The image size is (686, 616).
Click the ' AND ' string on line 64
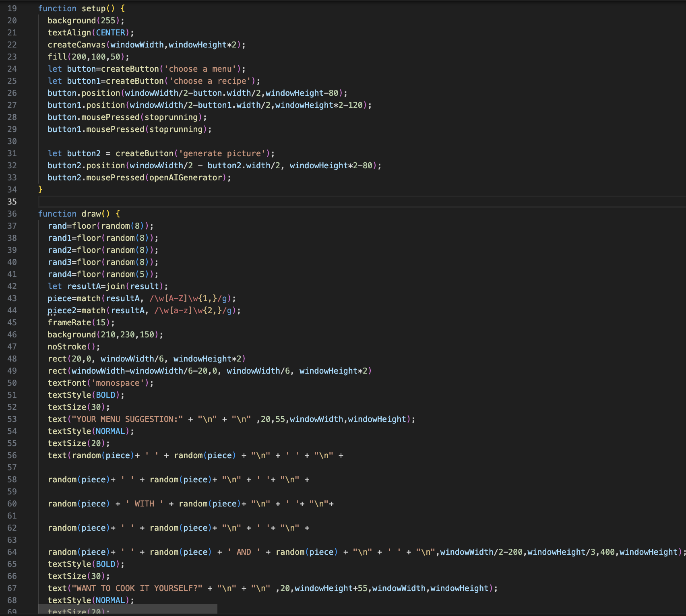[244, 552]
